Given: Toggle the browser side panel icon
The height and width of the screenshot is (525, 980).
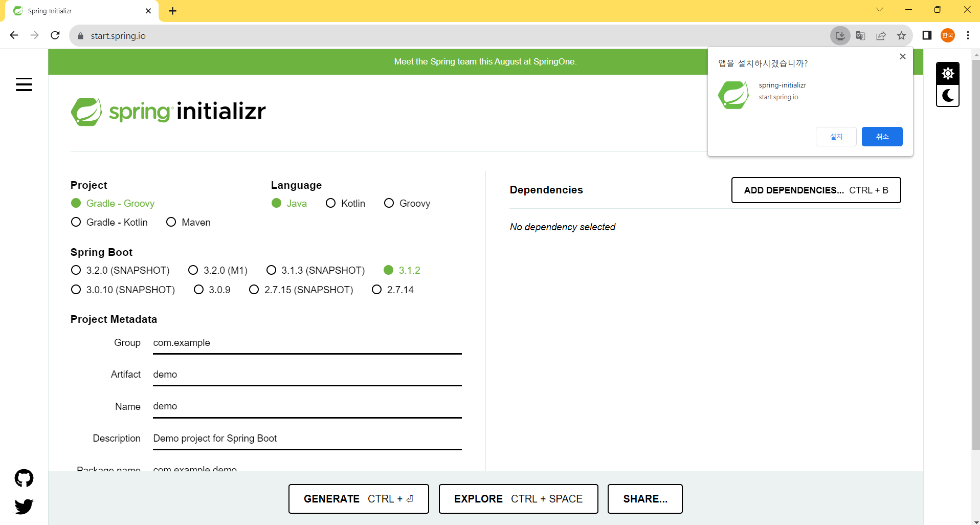Looking at the screenshot, I should [x=927, y=35].
